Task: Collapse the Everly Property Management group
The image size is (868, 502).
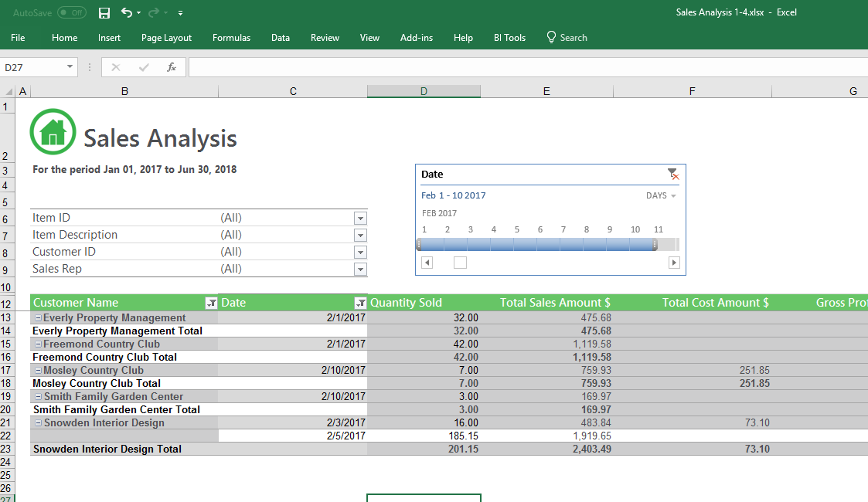Action: click(39, 317)
